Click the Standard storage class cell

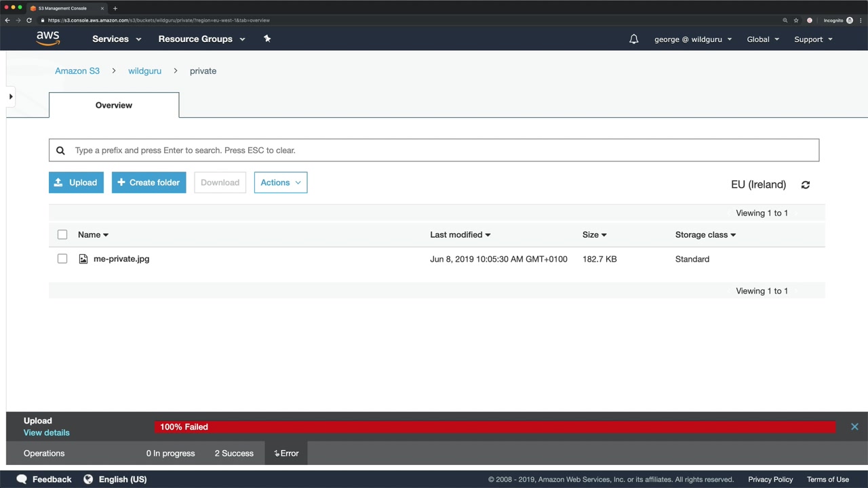pyautogui.click(x=692, y=259)
